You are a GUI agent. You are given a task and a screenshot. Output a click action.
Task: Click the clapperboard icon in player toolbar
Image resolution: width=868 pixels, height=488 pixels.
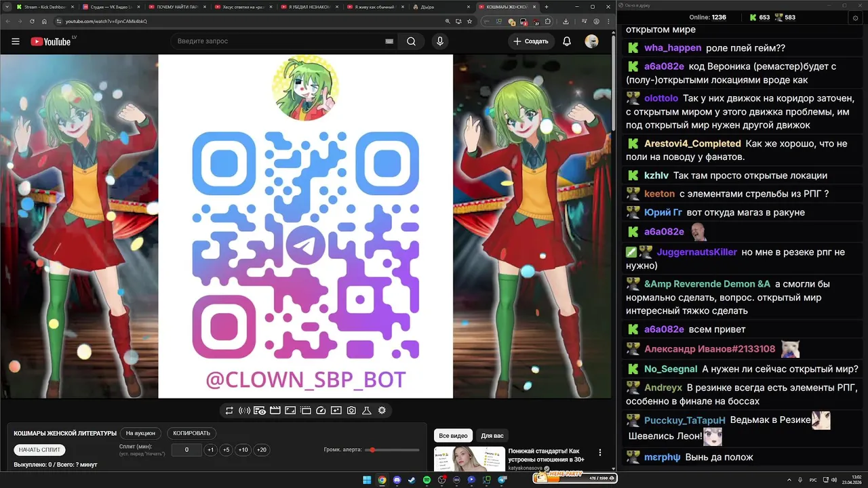(275, 410)
